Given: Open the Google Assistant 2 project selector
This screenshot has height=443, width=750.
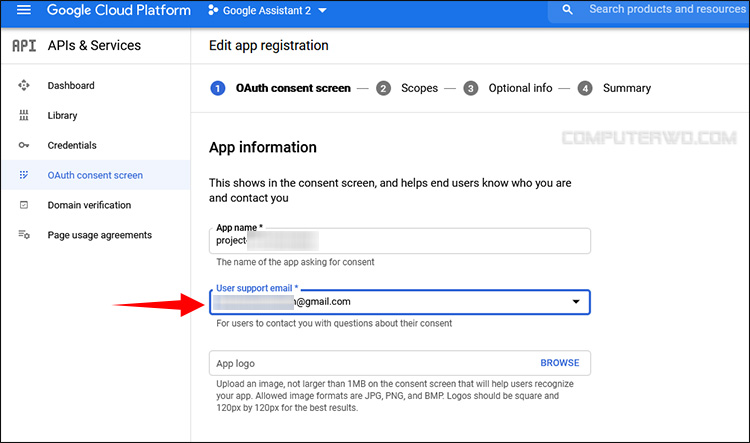Looking at the screenshot, I should pyautogui.click(x=267, y=11).
